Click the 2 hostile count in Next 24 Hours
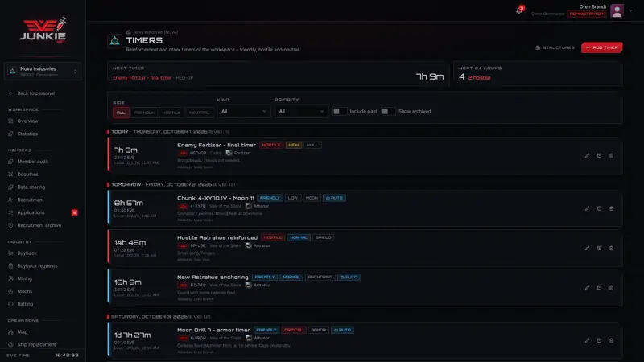The width and height of the screenshot is (644, 362). [x=479, y=77]
